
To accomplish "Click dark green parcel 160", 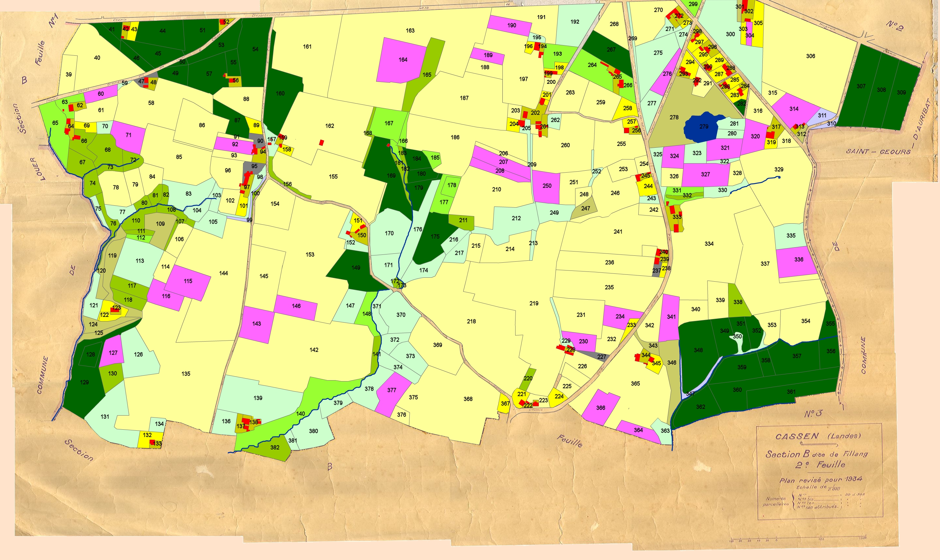I will tap(280, 94).
